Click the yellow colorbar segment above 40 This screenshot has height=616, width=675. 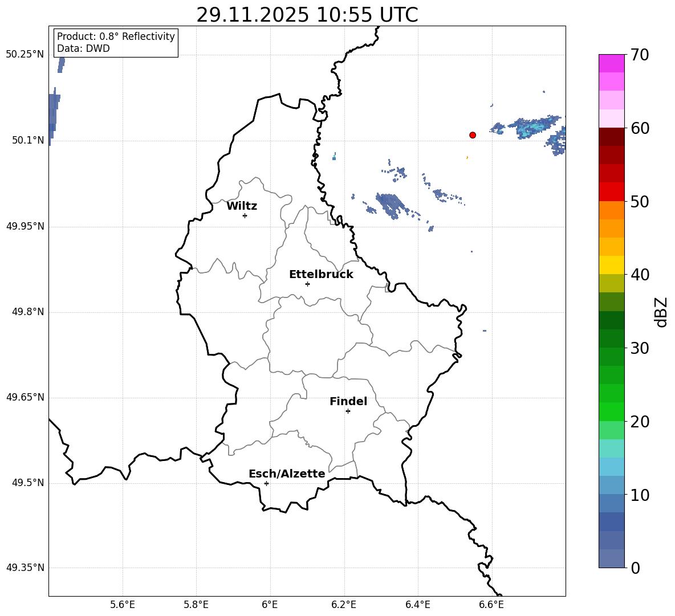click(611, 265)
